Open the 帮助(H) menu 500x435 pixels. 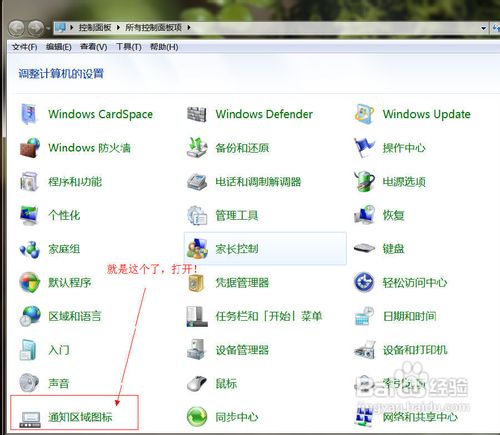164,47
